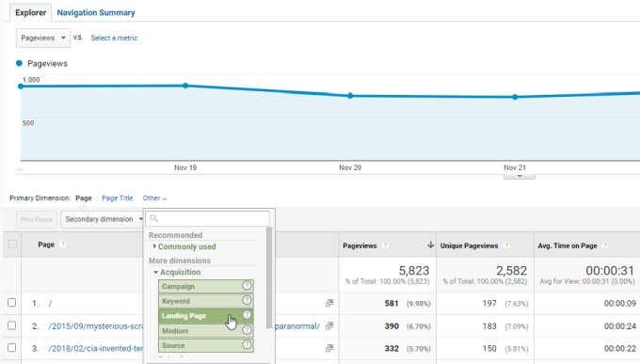Click help icon beside Medium dimension
The height and width of the screenshot is (364, 640).
(247, 330)
